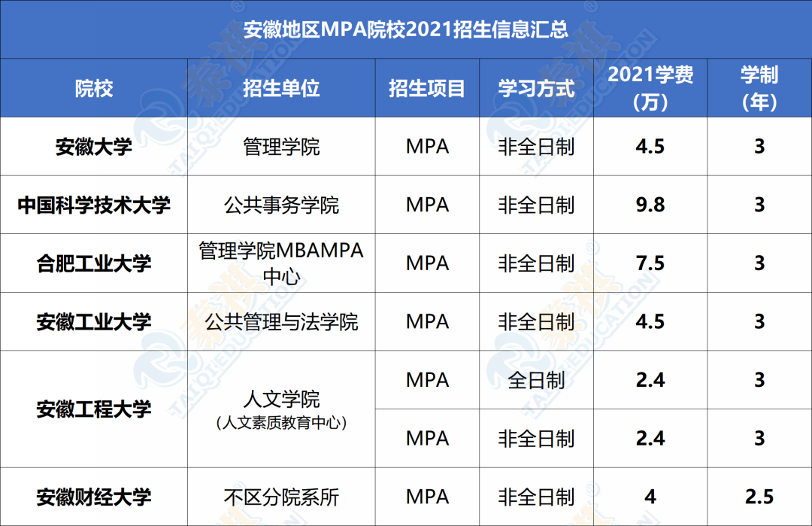Image resolution: width=812 pixels, height=526 pixels.
Task: Select the 招生项目 column header
Action: [x=427, y=89]
